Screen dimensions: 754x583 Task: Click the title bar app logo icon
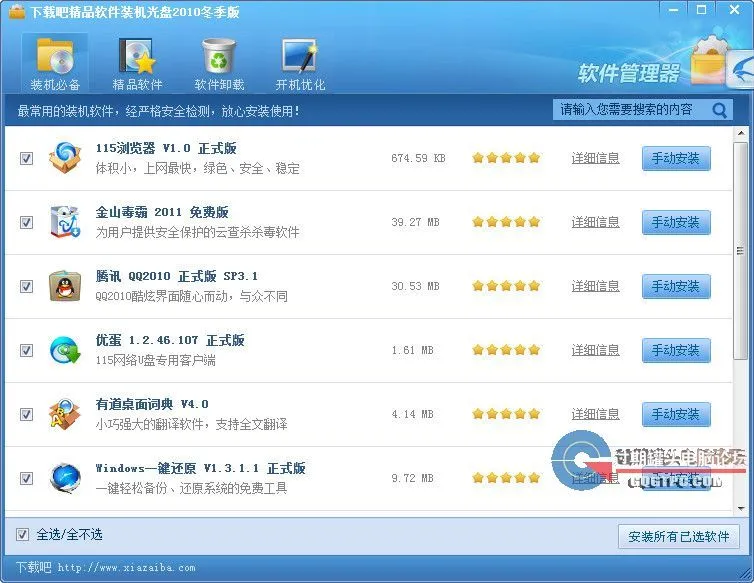click(x=17, y=11)
